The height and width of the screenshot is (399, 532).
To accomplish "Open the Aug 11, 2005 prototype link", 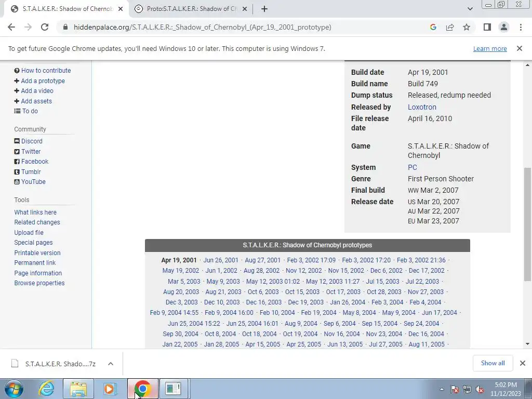I will [x=426, y=344].
